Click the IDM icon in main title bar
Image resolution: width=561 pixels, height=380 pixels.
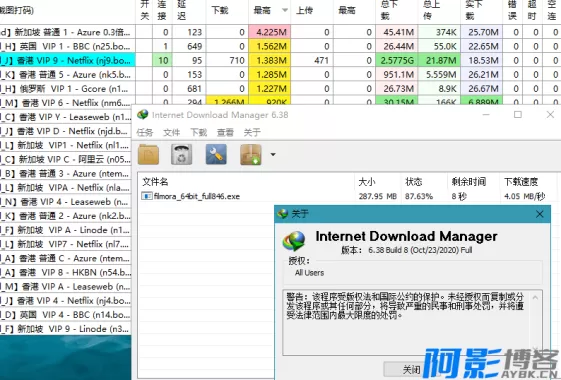tap(142, 115)
